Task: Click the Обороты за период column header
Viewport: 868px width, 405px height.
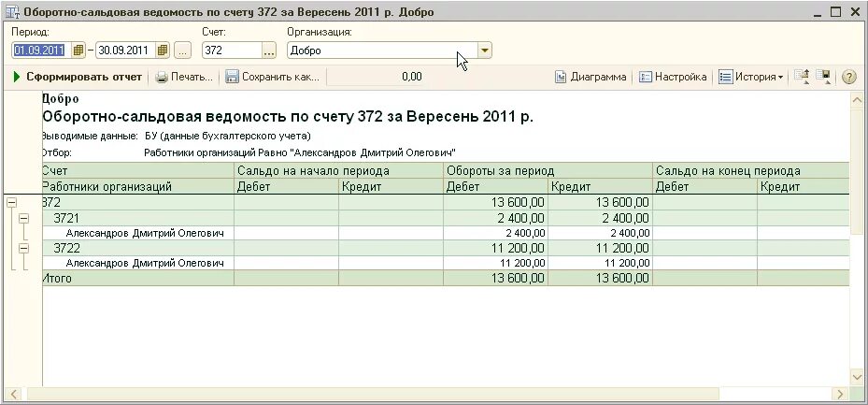Action: click(548, 170)
